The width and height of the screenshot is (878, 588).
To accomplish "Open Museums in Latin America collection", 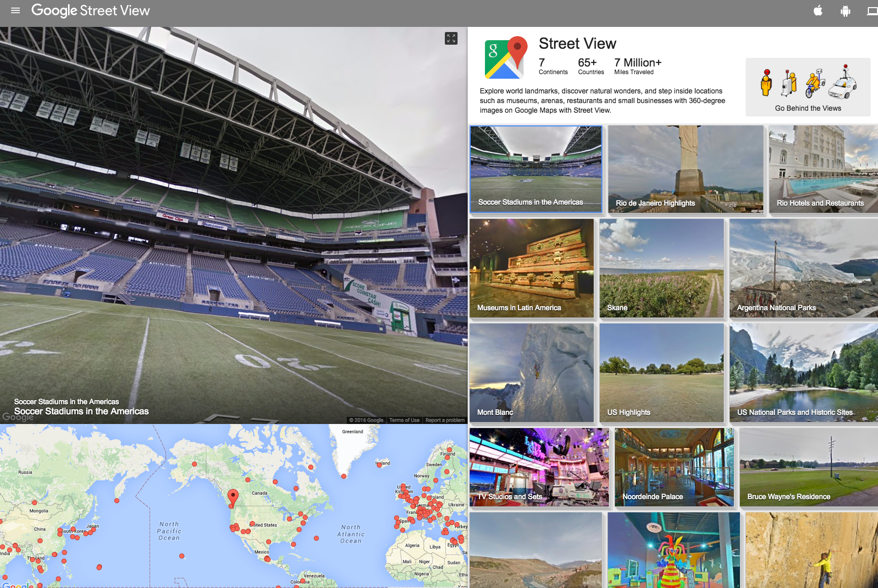I will pyautogui.click(x=532, y=268).
